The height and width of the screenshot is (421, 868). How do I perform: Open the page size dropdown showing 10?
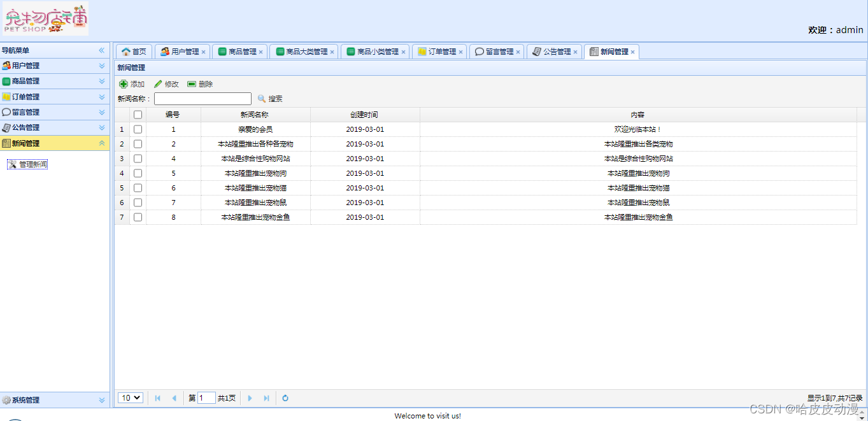[x=131, y=398]
